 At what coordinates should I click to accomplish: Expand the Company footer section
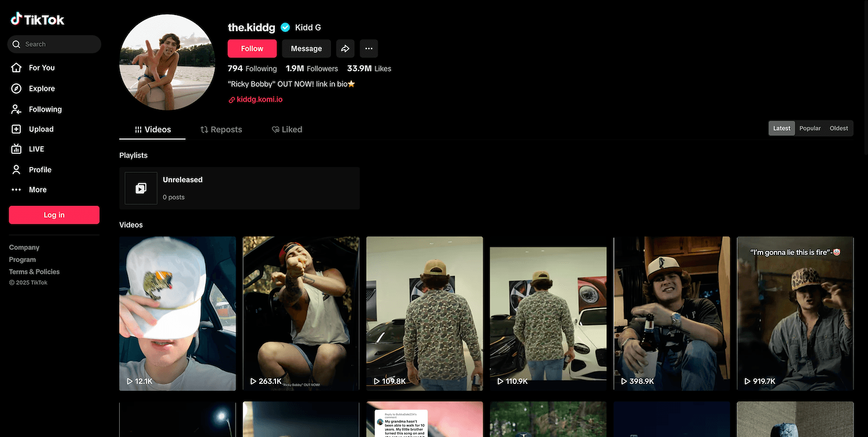(x=24, y=247)
